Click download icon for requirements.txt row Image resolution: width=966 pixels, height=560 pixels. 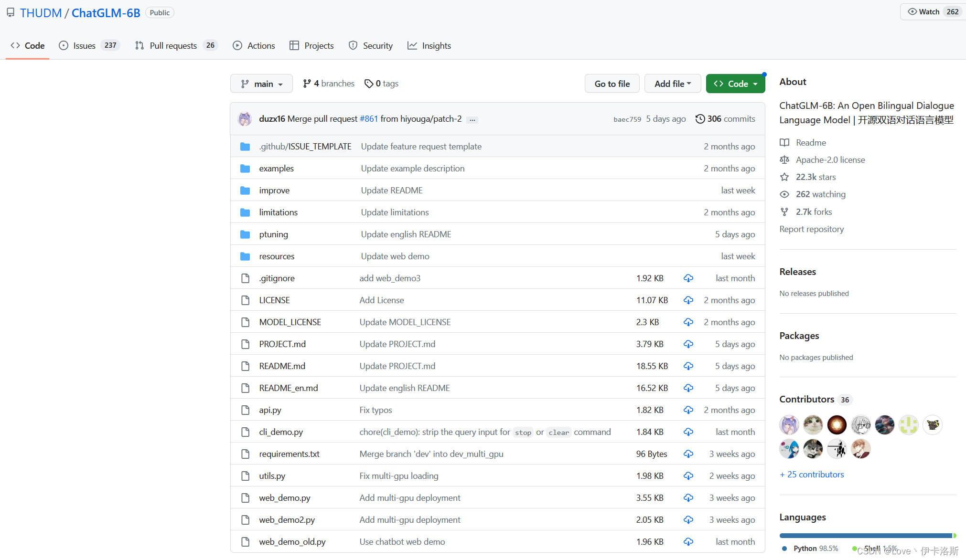click(x=688, y=454)
